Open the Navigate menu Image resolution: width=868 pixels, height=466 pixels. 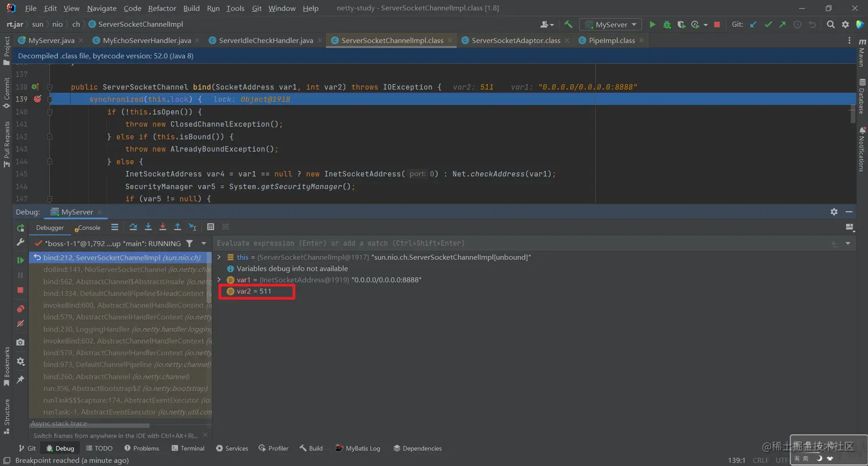coord(102,9)
